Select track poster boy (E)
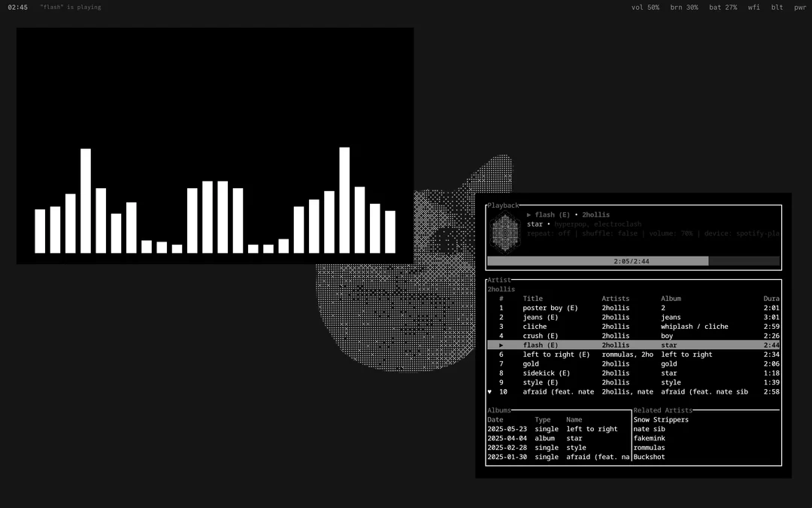 pyautogui.click(x=550, y=308)
